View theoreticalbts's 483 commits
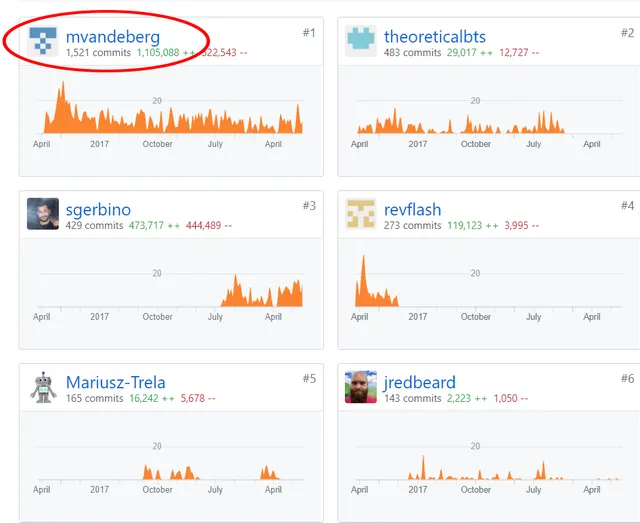Viewport: 640px width, 523px height. pyautogui.click(x=413, y=53)
